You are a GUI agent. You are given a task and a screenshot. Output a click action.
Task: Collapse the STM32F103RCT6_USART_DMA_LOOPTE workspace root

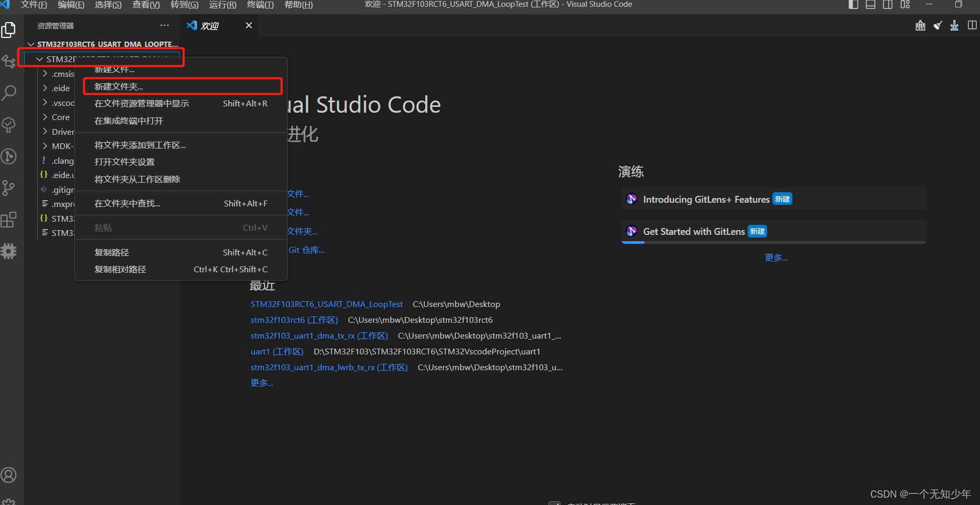(31, 44)
